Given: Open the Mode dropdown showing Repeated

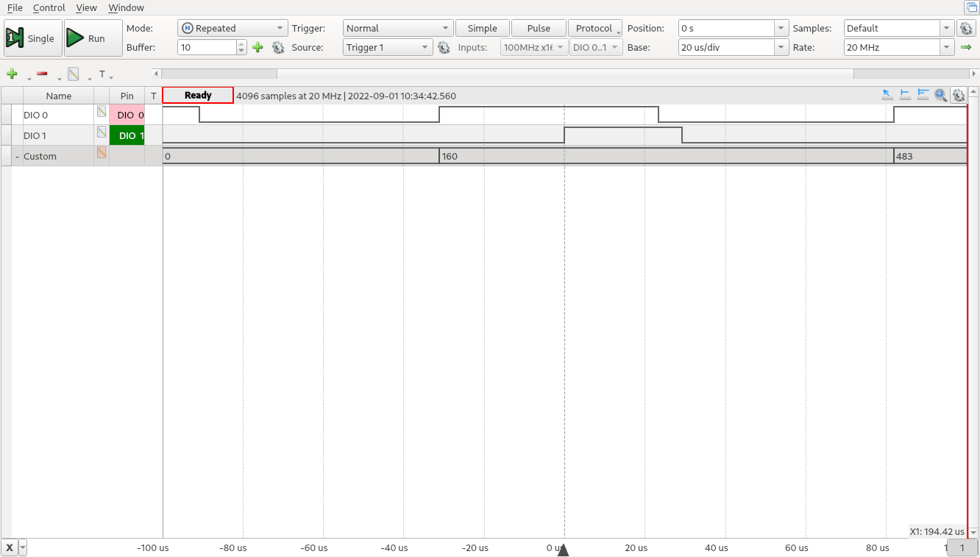Looking at the screenshot, I should 232,28.
